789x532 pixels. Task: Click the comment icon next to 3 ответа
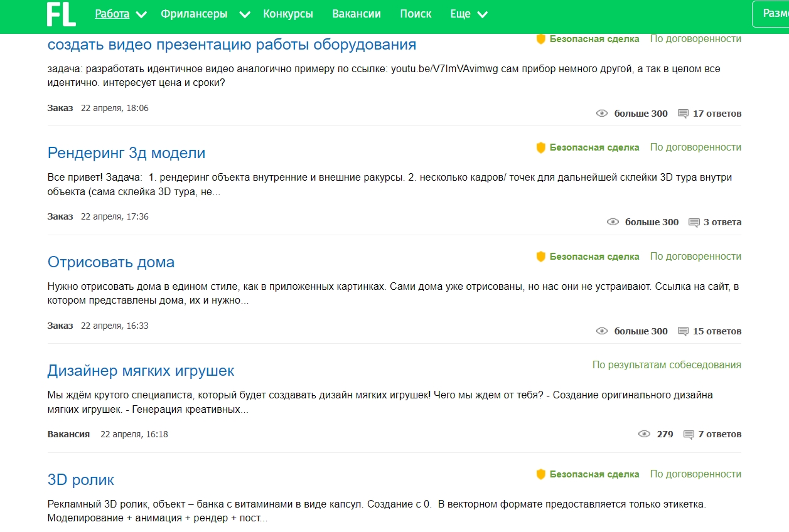694,222
